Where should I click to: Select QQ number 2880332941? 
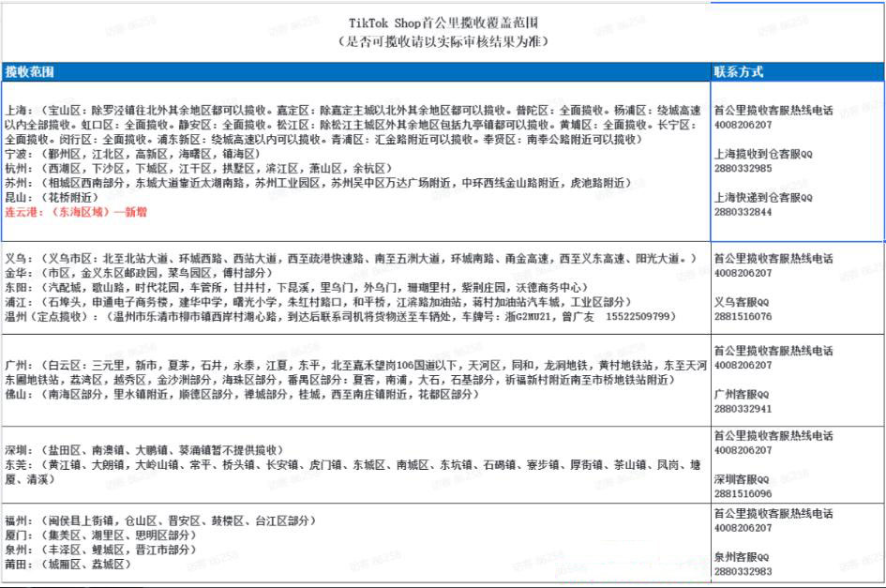click(743, 409)
